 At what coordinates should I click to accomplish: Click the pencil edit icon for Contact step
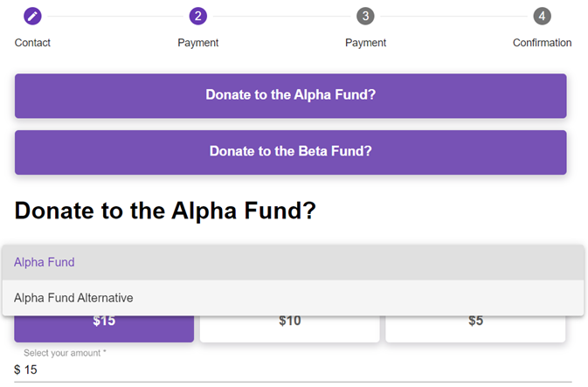click(32, 16)
